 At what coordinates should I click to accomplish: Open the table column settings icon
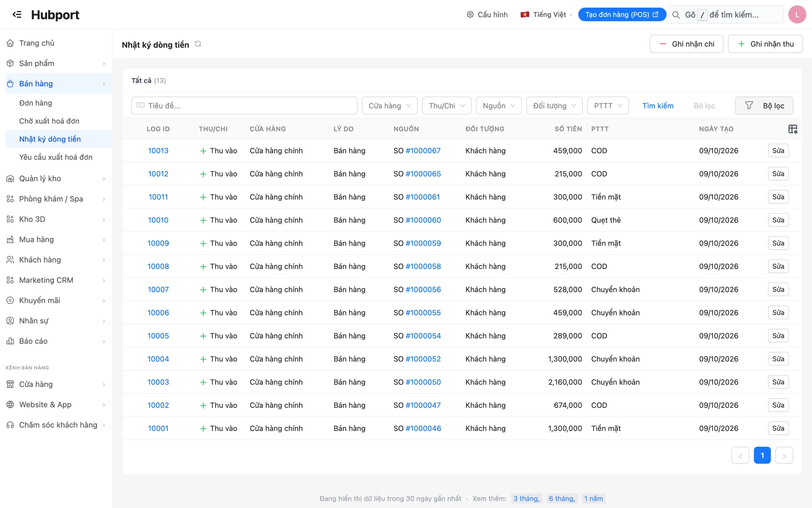(793, 129)
